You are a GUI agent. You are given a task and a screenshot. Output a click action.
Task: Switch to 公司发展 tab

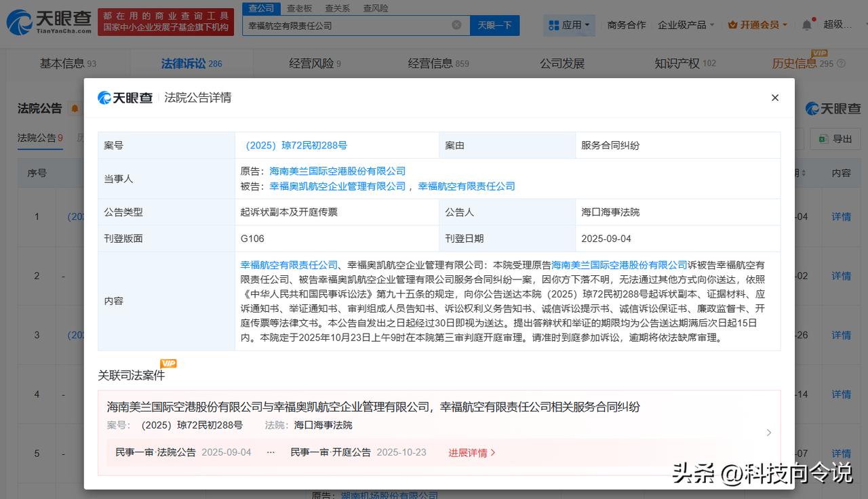[x=562, y=63]
